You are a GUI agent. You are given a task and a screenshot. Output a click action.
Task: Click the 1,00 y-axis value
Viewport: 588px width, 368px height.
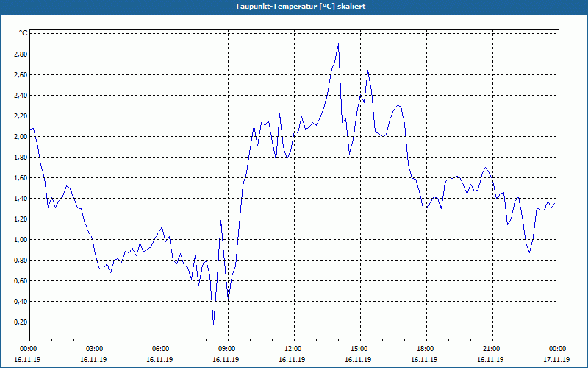click(21, 240)
